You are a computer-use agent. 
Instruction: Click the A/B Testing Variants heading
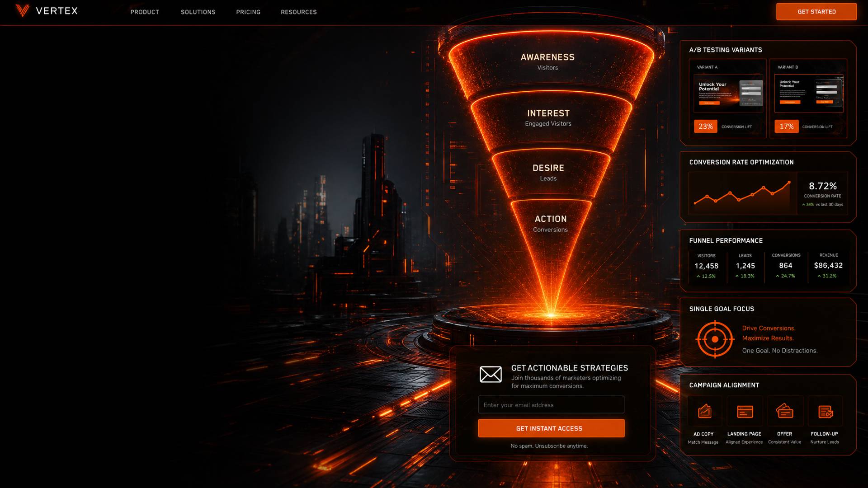(x=726, y=50)
